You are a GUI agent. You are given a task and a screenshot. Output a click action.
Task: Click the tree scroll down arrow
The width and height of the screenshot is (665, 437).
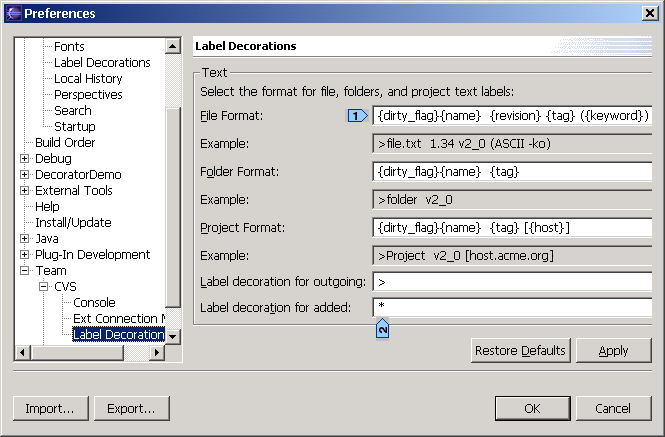tap(173, 336)
